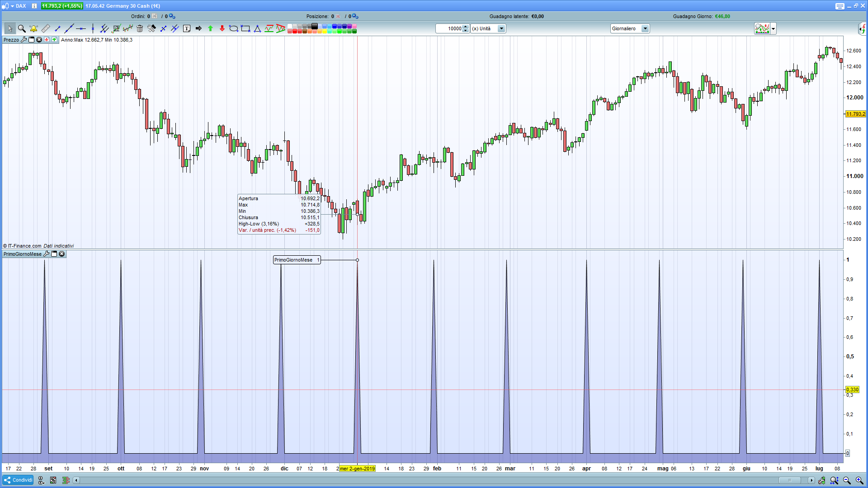
Task: Click the Condividi share button
Action: 18,480
